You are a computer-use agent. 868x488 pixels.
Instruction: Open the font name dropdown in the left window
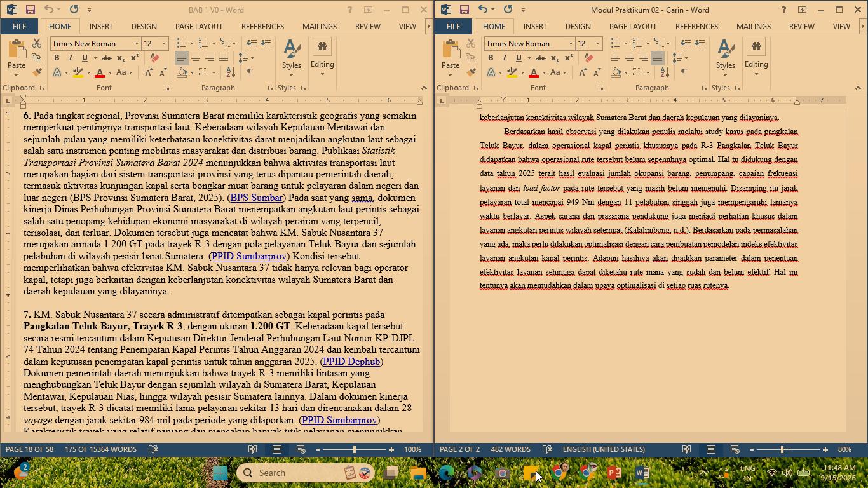pos(136,43)
